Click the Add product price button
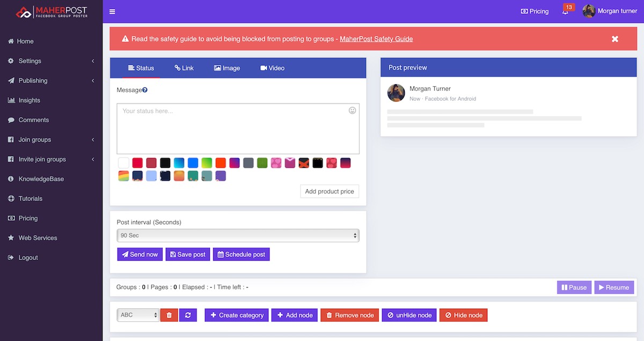Viewport: 644px width, 341px height. click(330, 191)
